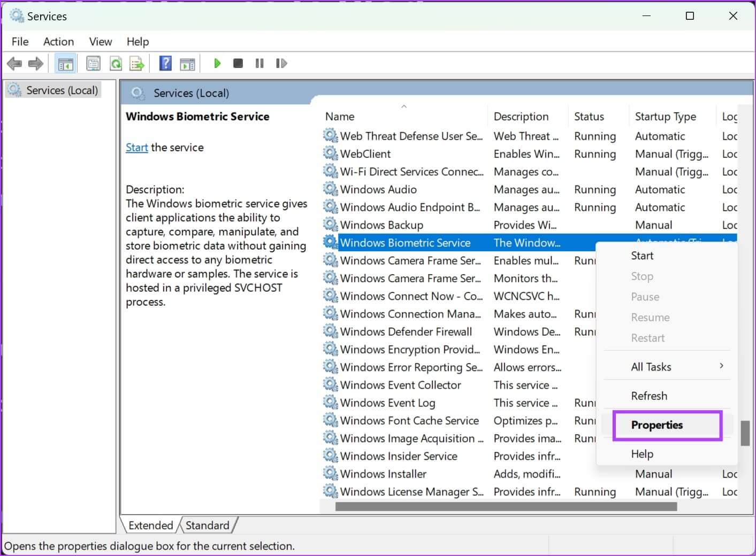Sort by the Startup Type column header
This screenshot has height=556, width=756.
672,116
